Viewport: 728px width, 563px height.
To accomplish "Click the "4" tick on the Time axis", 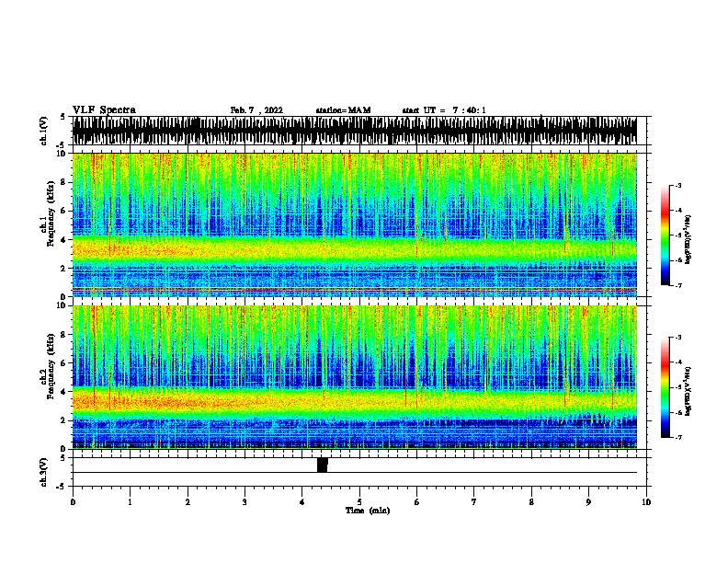I will [302, 502].
